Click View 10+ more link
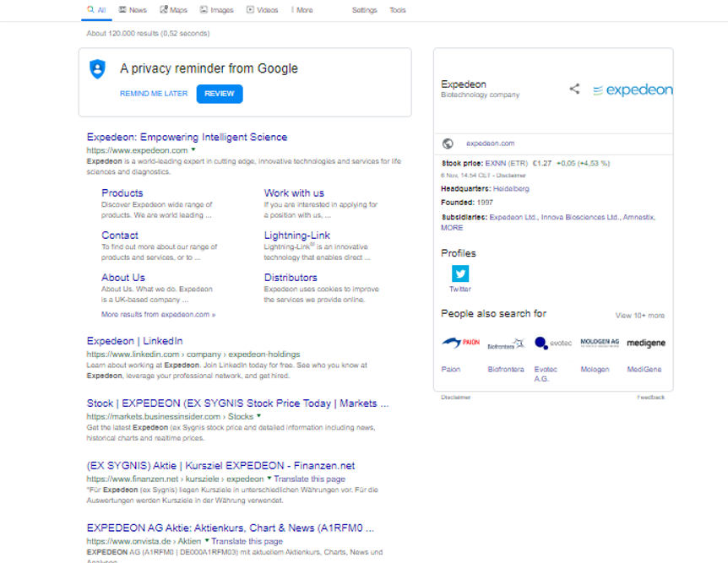728x563 pixels. 639,316
